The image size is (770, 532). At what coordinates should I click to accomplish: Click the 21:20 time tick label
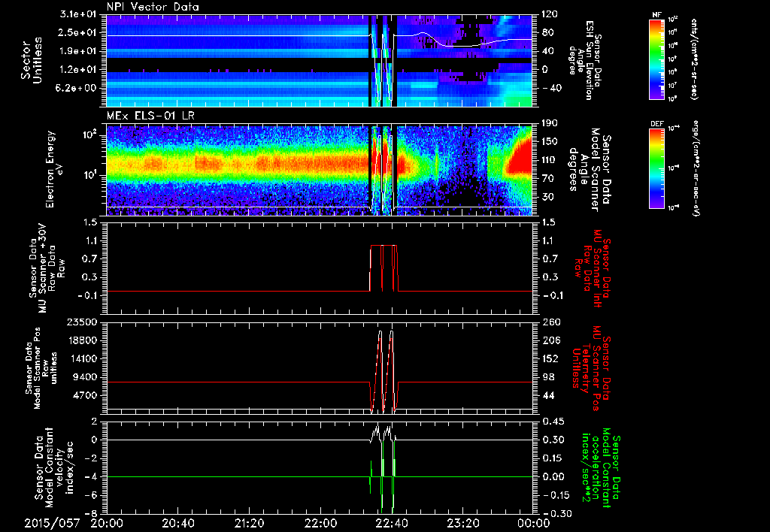250,523
